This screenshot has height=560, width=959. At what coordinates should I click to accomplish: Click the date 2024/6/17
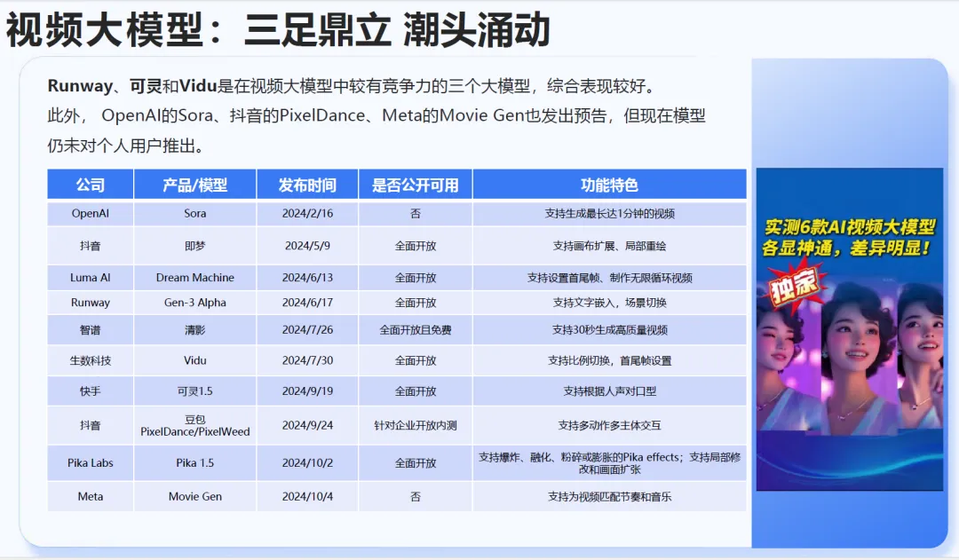(x=307, y=303)
